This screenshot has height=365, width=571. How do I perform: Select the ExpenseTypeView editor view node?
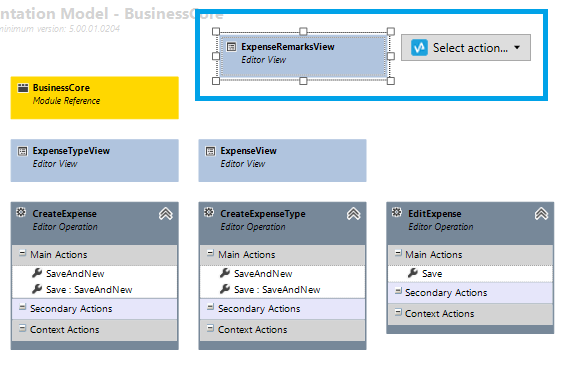[x=95, y=160]
